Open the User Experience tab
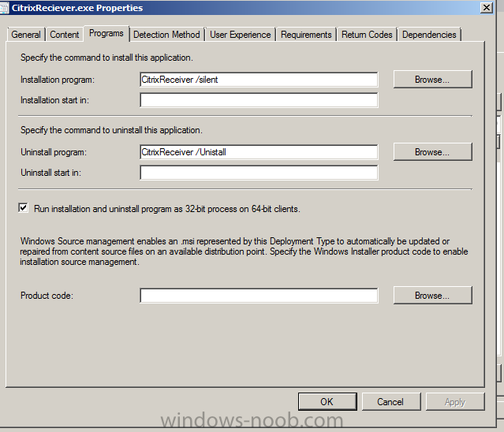 (241, 35)
